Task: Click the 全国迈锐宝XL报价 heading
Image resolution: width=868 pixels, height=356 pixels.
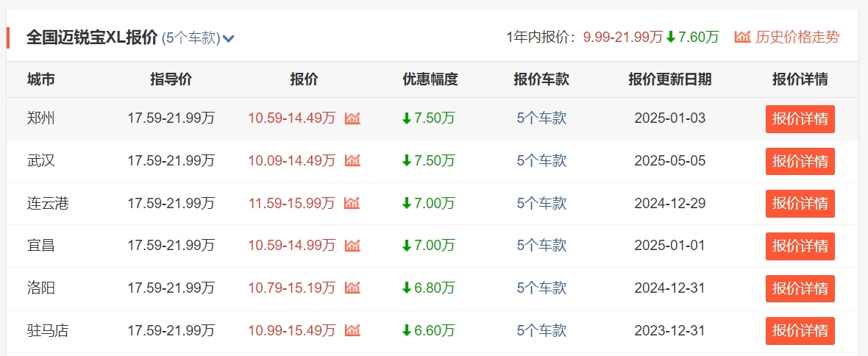Action: click(x=92, y=38)
